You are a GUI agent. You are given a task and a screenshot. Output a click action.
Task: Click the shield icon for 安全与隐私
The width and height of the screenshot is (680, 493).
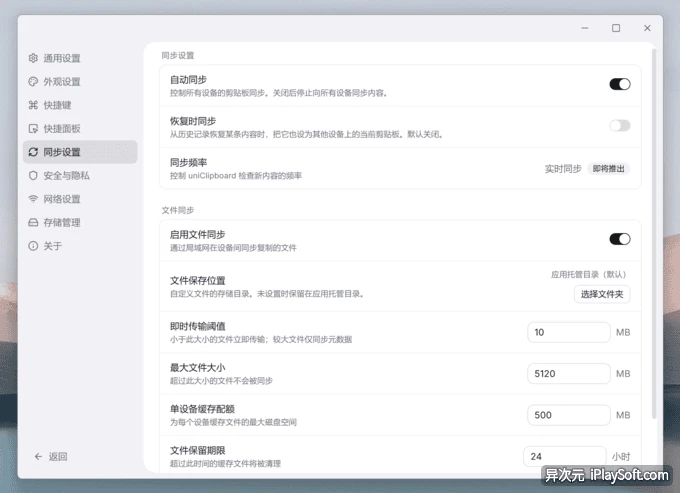pyautogui.click(x=33, y=175)
